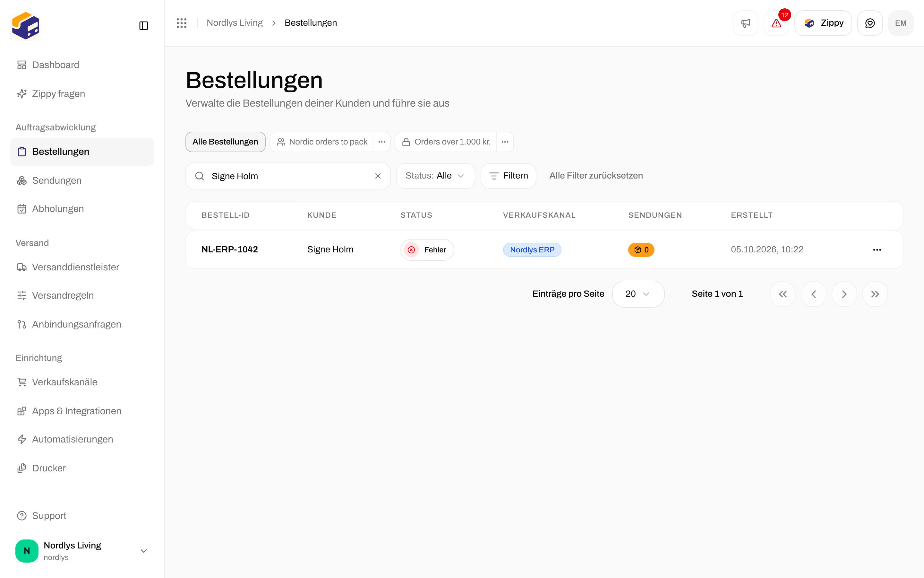Open Sendungen in the sidebar
924x578 pixels.
[82, 180]
